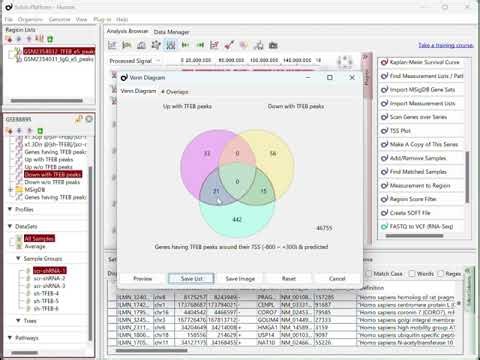Viewport: 480px width, 360px height.
Task: Click the red add icon in Region Lists
Action: click(9, 39)
